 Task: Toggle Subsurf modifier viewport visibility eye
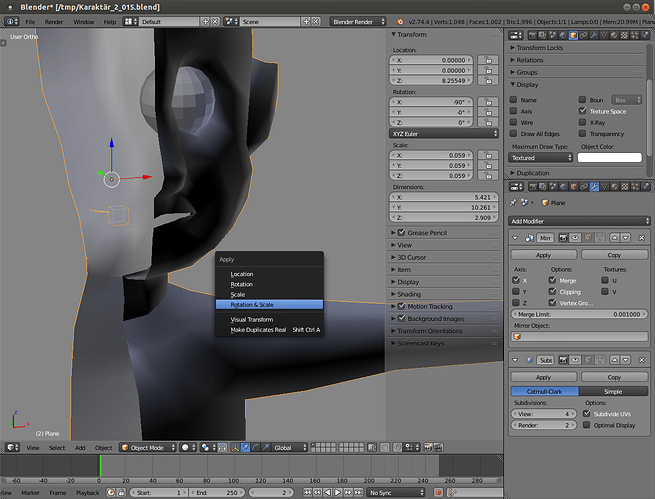575,360
